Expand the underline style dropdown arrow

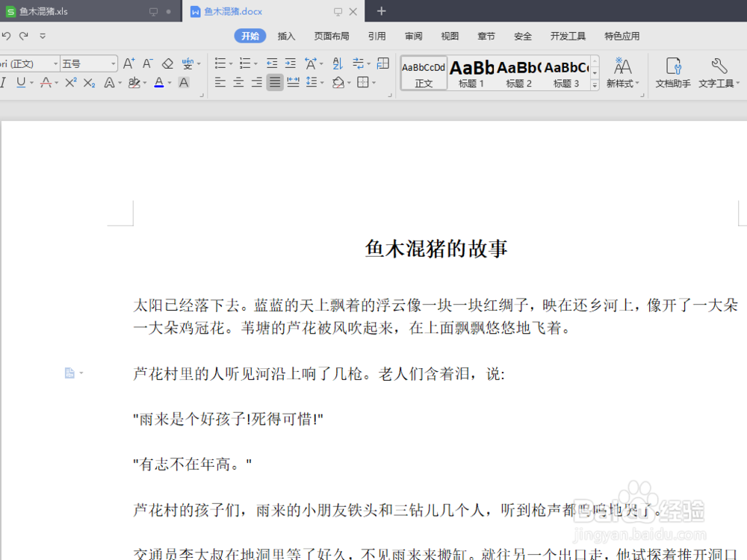[x=31, y=83]
